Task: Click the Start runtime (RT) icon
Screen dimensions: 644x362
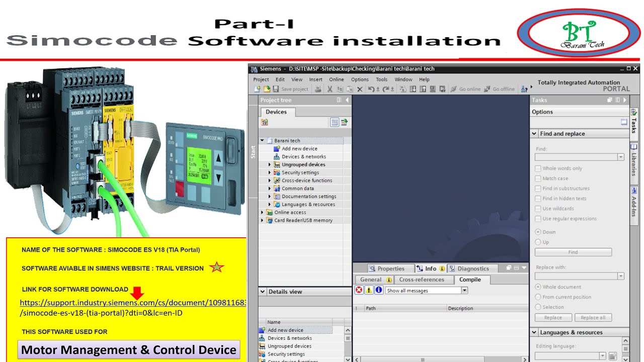Action: (x=442, y=89)
